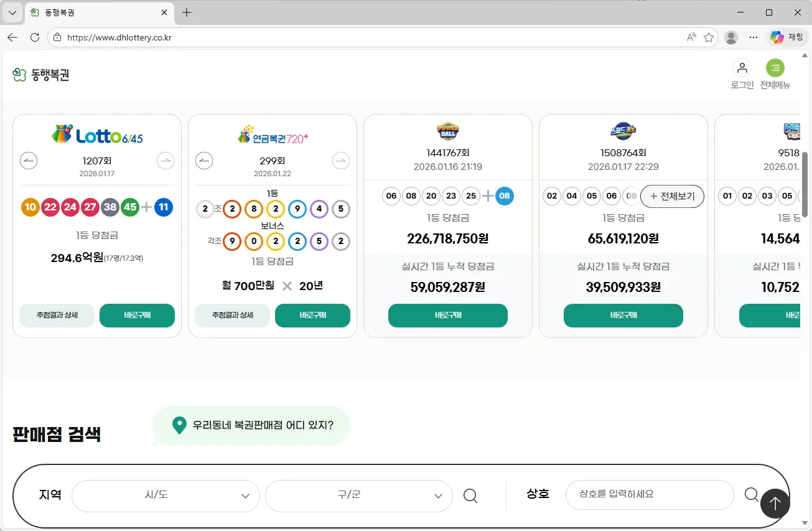Open the 로그인 person icon
The height and width of the screenshot is (531, 812).
(742, 68)
